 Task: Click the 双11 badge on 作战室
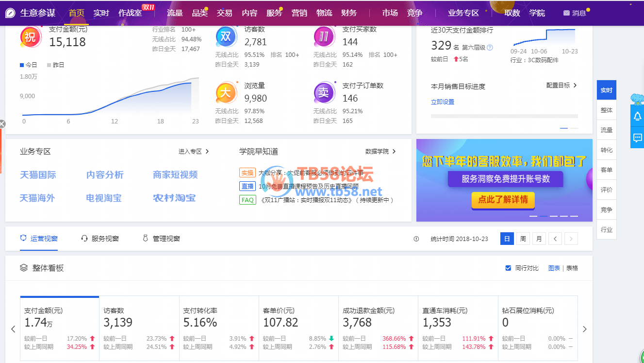[148, 7]
